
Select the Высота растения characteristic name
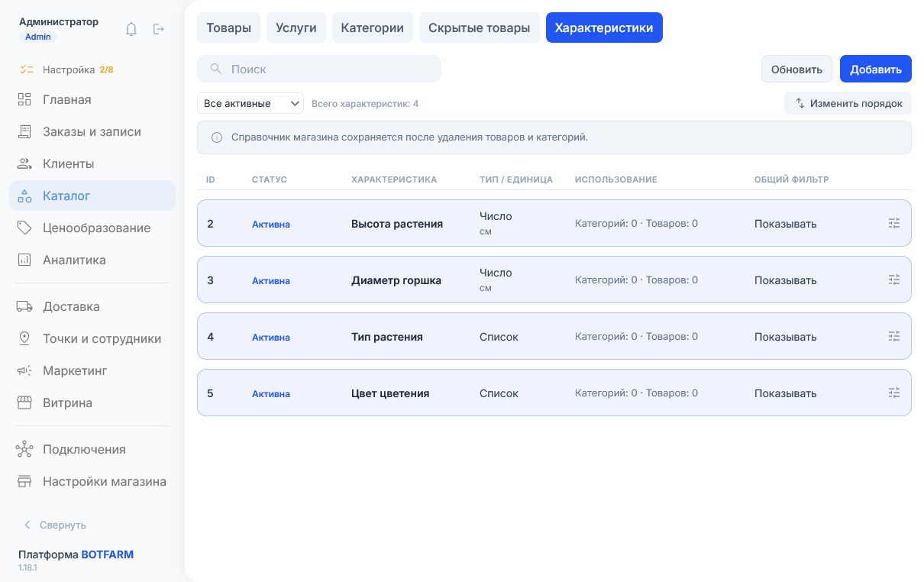pos(397,224)
